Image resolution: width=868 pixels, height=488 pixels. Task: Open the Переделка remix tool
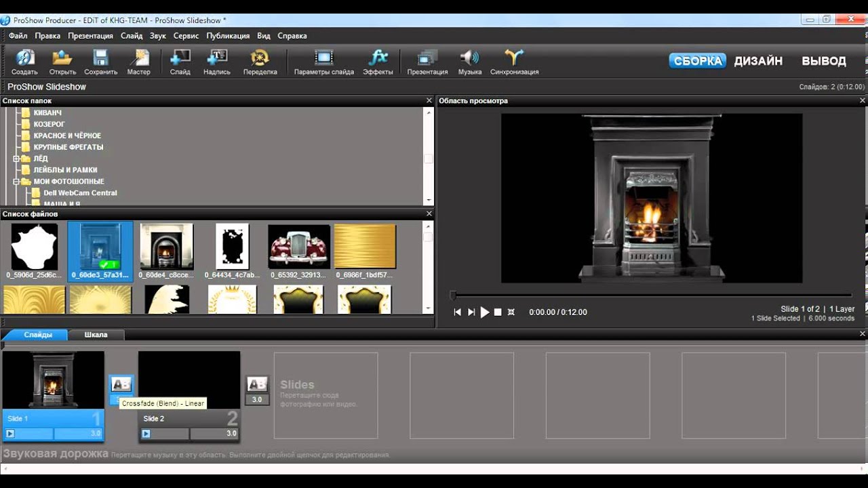click(x=260, y=61)
